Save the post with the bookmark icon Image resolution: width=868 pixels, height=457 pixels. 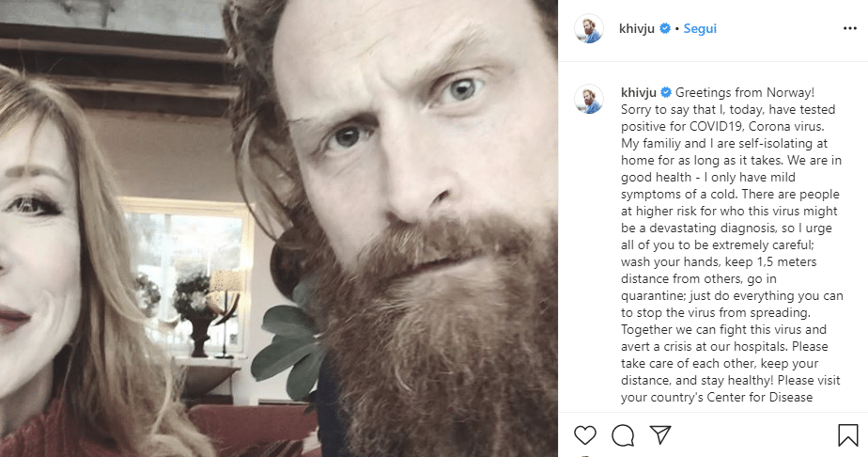pyautogui.click(x=847, y=434)
